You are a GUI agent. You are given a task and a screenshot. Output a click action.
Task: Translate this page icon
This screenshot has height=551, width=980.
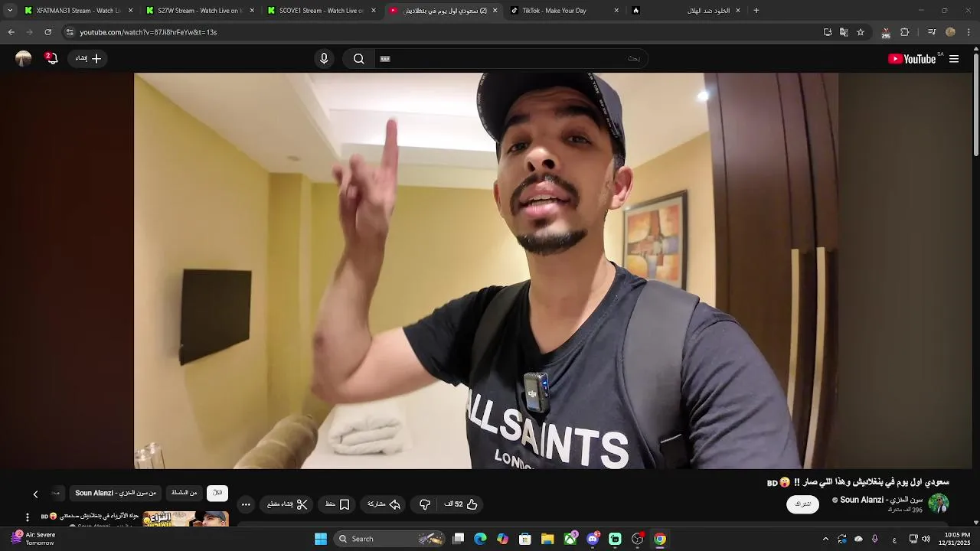(x=844, y=32)
